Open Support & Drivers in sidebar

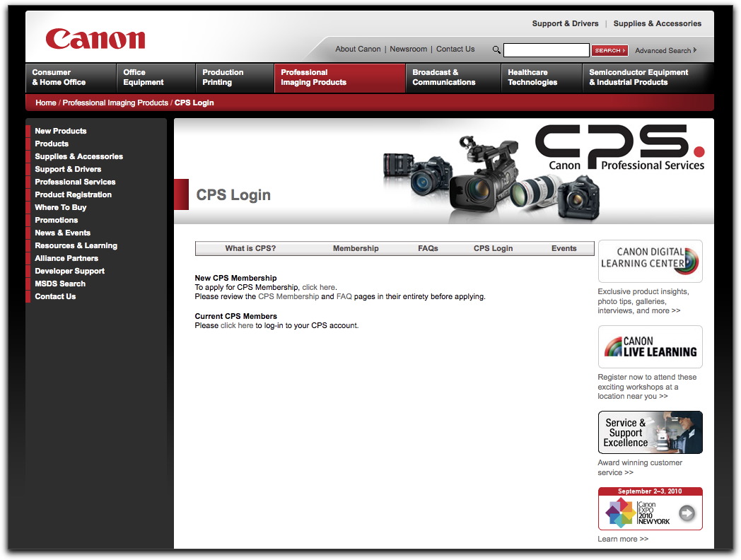click(68, 169)
